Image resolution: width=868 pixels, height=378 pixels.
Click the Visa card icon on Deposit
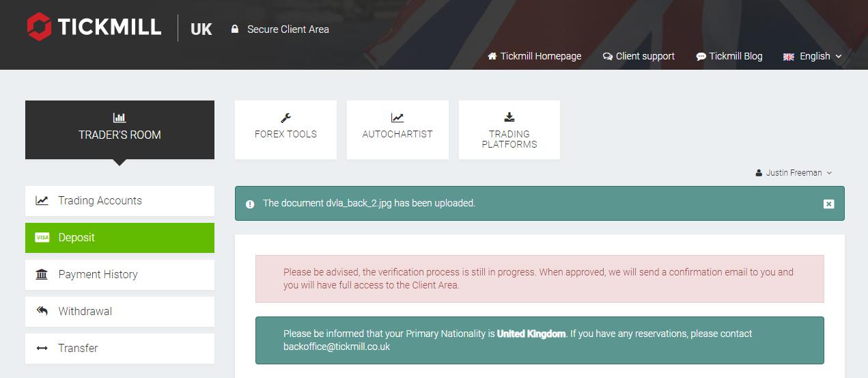click(x=42, y=238)
